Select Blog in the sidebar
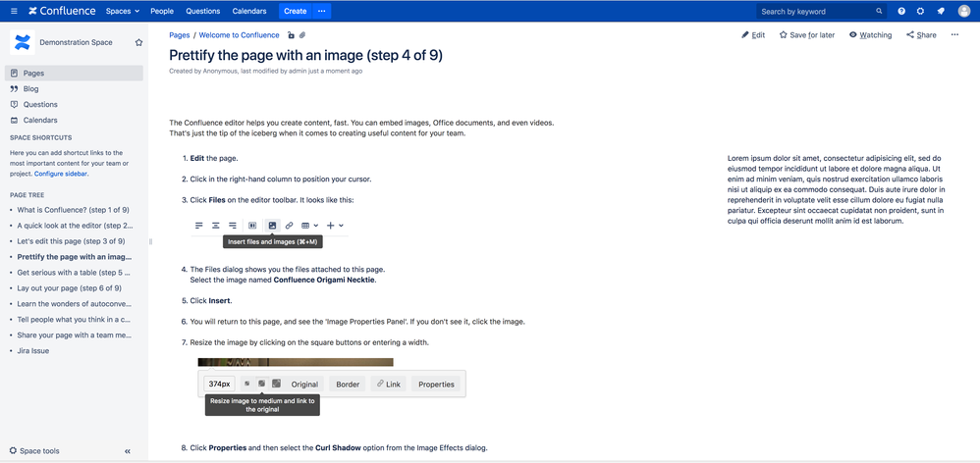 (x=74, y=88)
